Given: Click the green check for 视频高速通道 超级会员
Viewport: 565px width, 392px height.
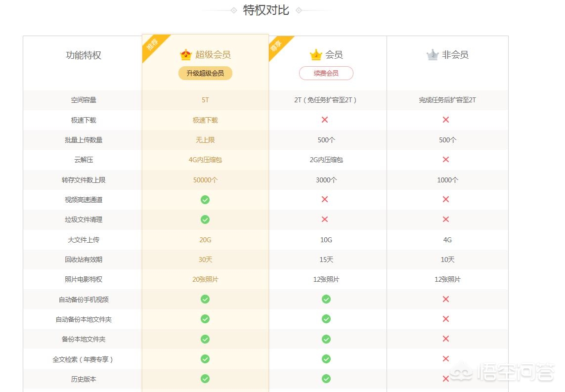Looking at the screenshot, I should click(x=205, y=200).
